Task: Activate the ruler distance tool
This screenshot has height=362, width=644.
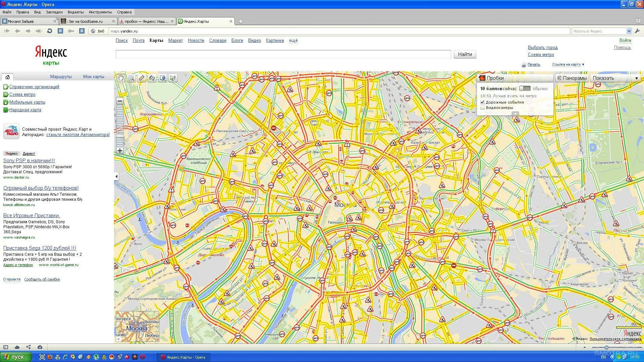Action: click(142, 78)
